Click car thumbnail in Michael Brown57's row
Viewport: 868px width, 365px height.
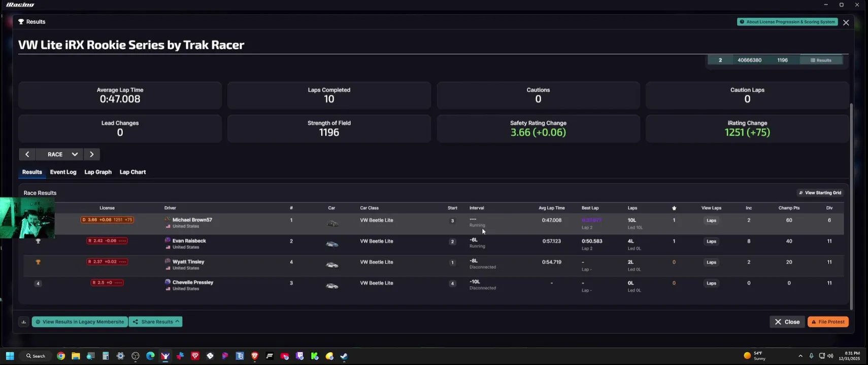[x=332, y=224]
